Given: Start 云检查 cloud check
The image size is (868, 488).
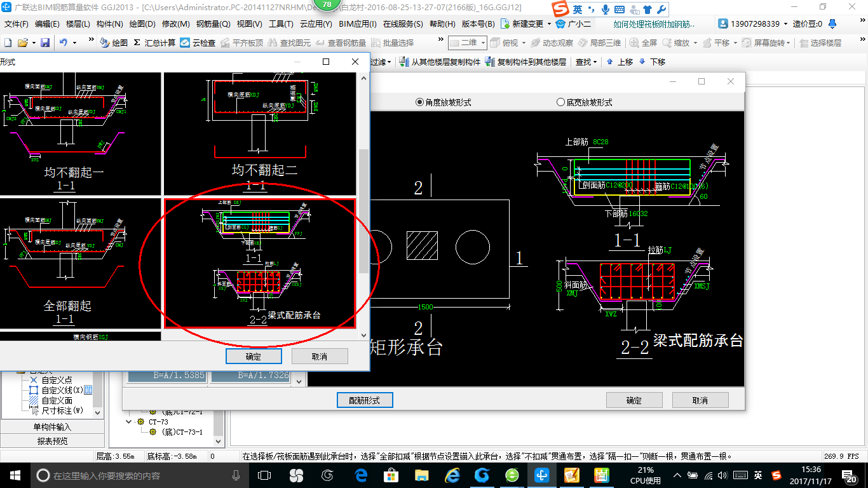Looking at the screenshot, I should tap(198, 43).
